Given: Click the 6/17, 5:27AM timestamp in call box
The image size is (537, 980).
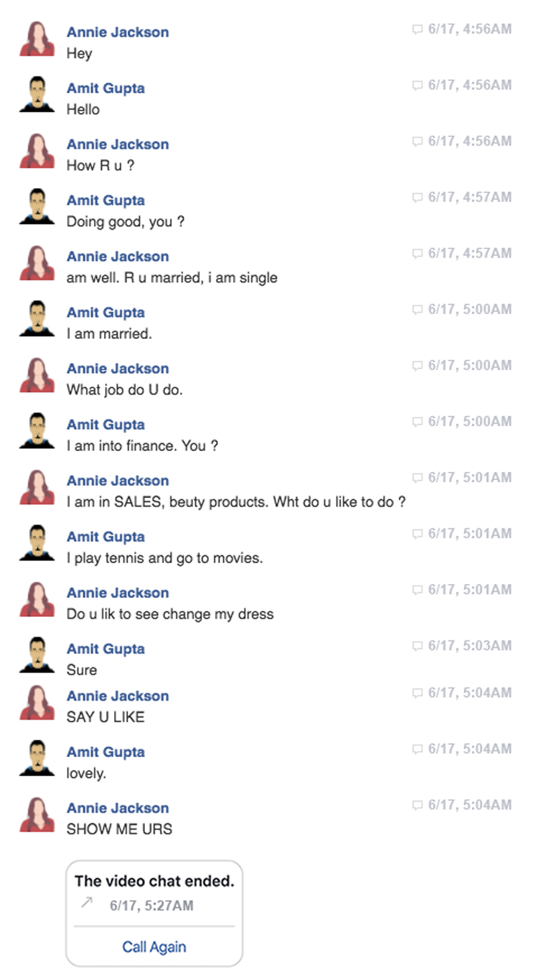Looking at the screenshot, I should pyautogui.click(x=151, y=905).
